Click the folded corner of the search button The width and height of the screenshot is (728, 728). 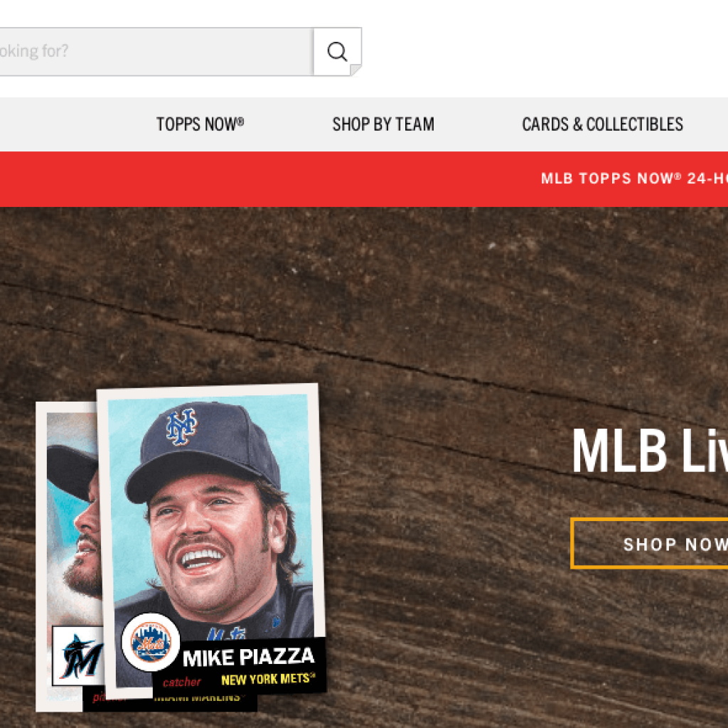click(355, 70)
